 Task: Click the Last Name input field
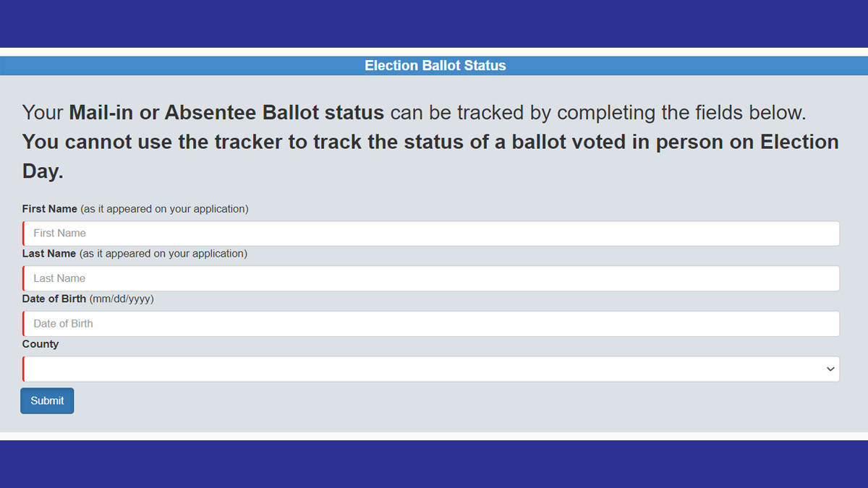click(x=430, y=278)
